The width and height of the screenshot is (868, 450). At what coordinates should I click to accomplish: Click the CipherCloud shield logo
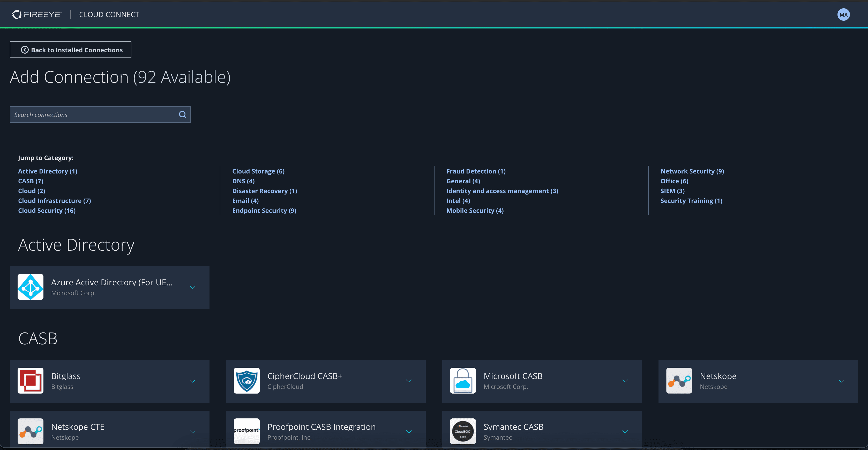(247, 381)
